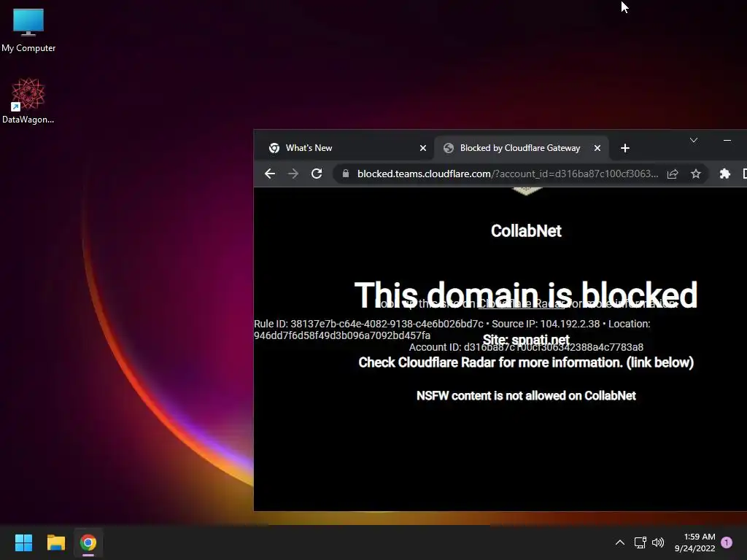
Task: View site info via the padlock icon
Action: pyautogui.click(x=346, y=174)
